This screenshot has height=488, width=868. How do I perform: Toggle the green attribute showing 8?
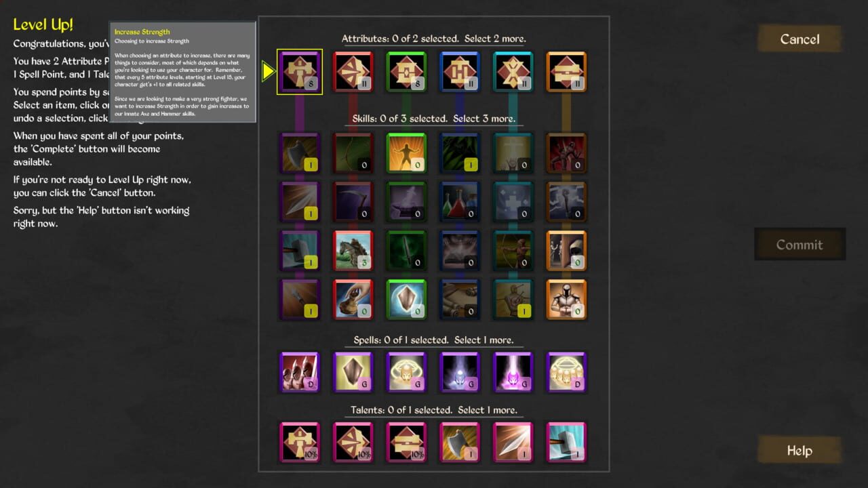pyautogui.click(x=406, y=70)
